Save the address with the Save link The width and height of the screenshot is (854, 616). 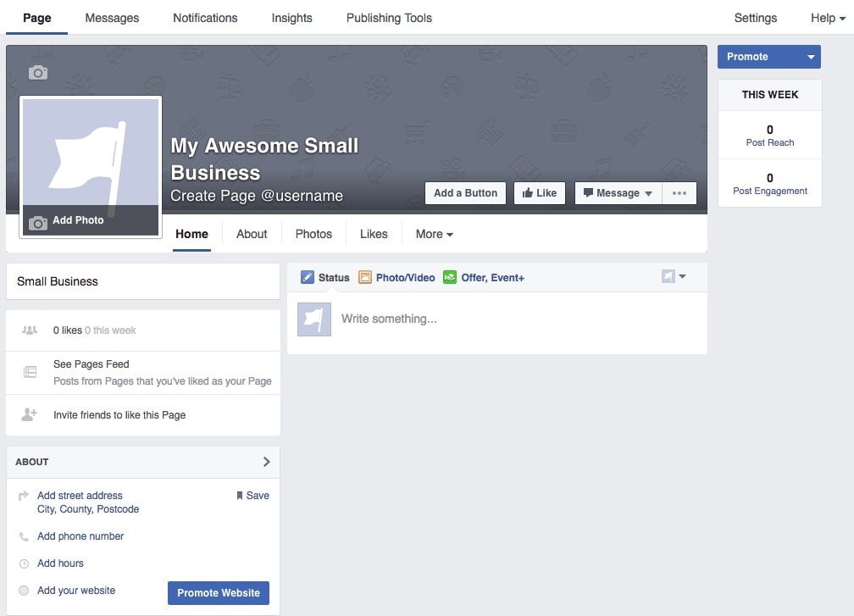(253, 496)
